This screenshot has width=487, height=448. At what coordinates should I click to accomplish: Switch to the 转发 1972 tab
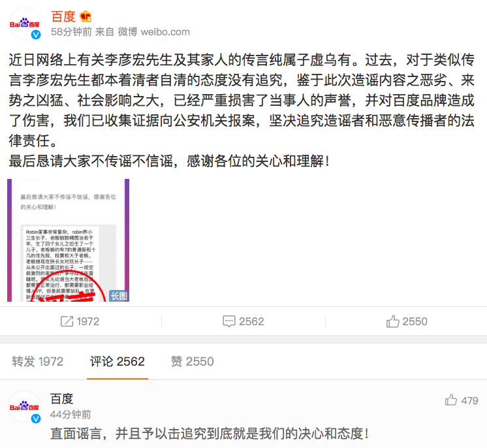[38, 362]
